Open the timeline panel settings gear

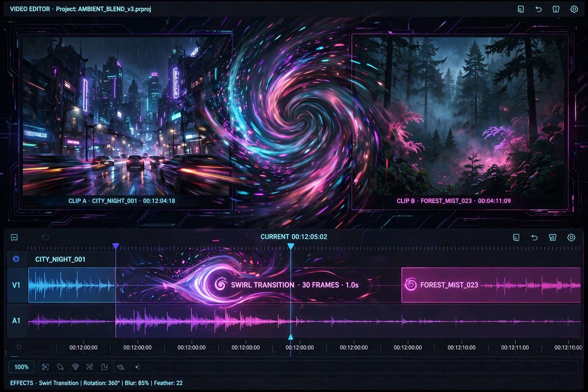pos(571,237)
